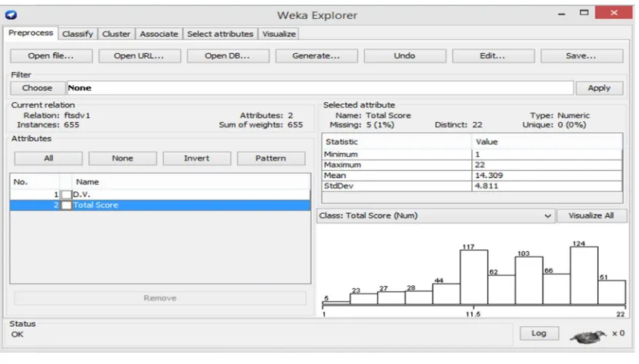Go to the Select attributes tab
The height and width of the screenshot is (364, 639).
[220, 34]
